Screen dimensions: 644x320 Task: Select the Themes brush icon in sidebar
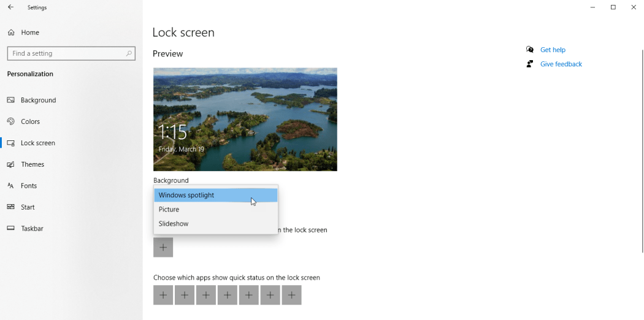[11, 164]
